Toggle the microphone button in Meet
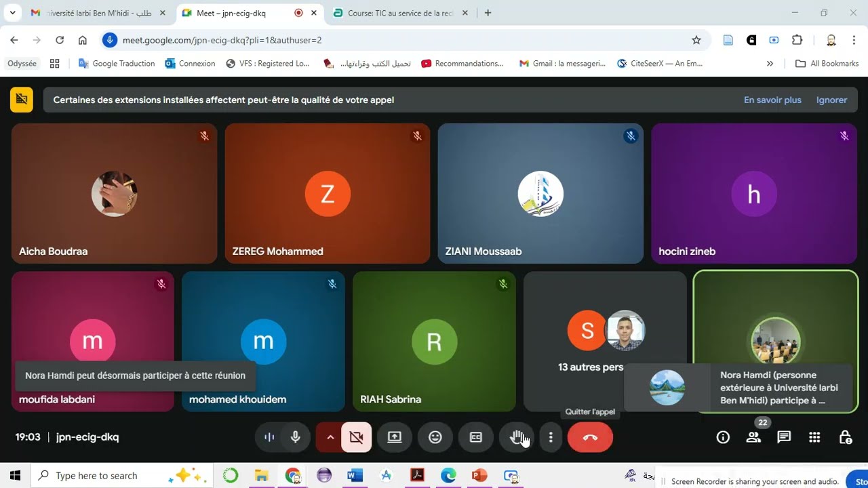This screenshot has width=868, height=488. coord(296,437)
